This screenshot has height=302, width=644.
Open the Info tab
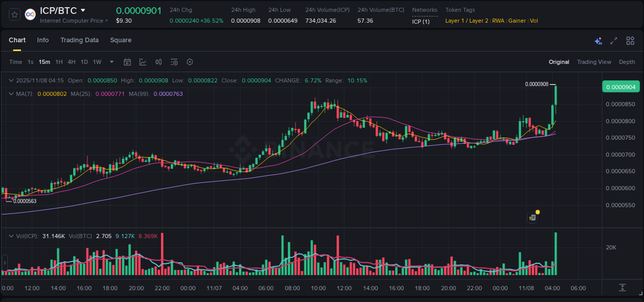pos(43,40)
